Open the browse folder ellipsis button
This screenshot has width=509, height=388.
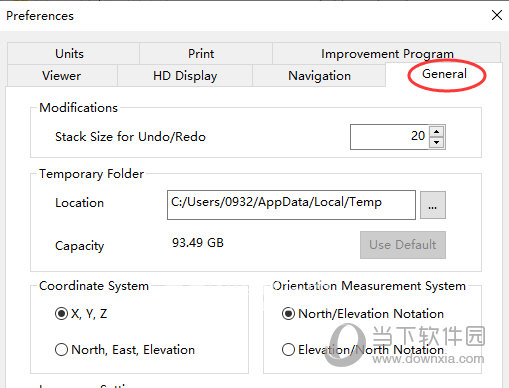433,205
